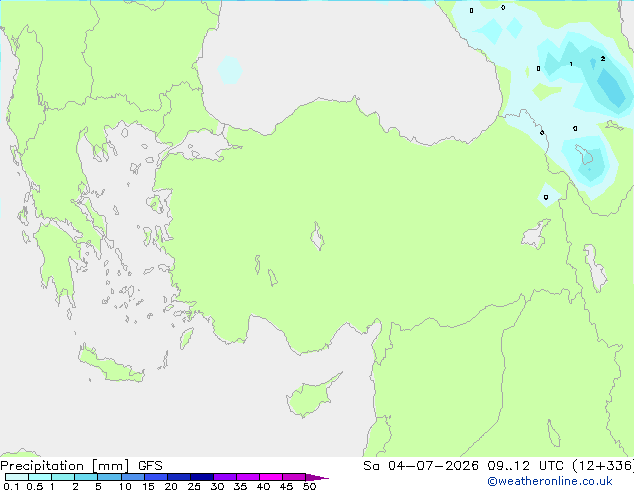The image size is (634, 490).
Task: Click the 20–25 mm legend color swatch
Action: click(179, 477)
